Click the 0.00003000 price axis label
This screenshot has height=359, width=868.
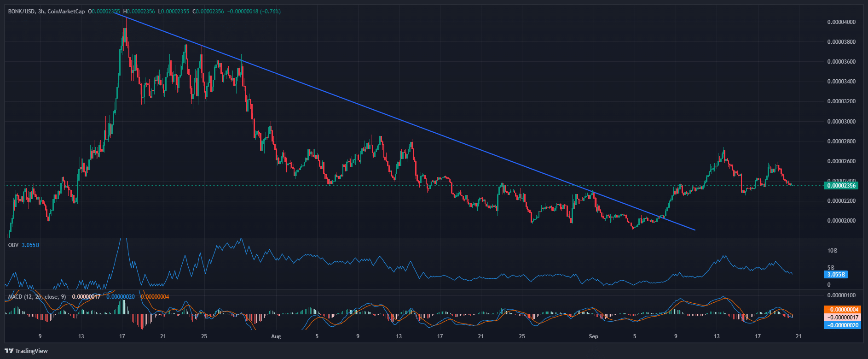pos(841,122)
